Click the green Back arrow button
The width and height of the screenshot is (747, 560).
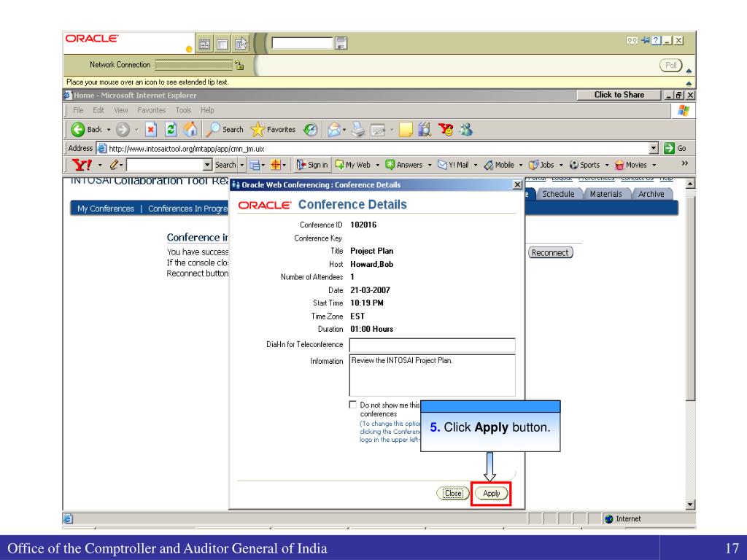(78, 130)
